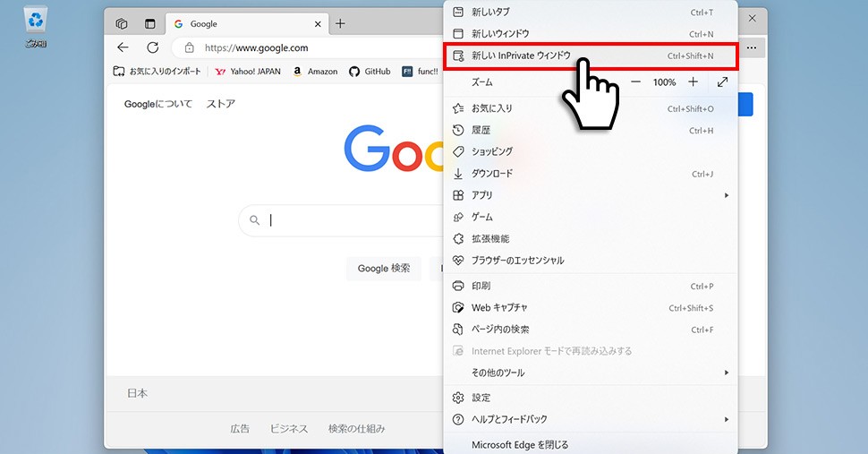The image size is (868, 454).
Task: Click the 日本 region text in footer
Action: (137, 393)
